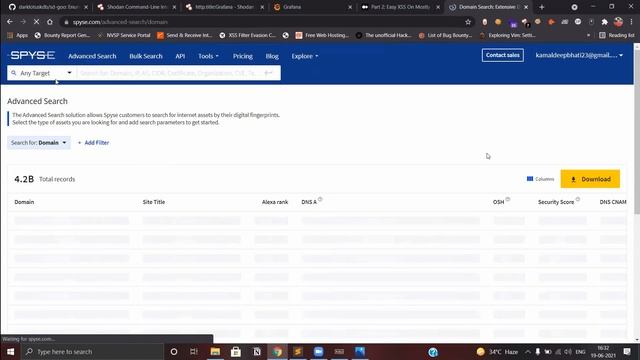The height and width of the screenshot is (360, 640).
Task: Open the Windows Start menu
Action: (10, 352)
